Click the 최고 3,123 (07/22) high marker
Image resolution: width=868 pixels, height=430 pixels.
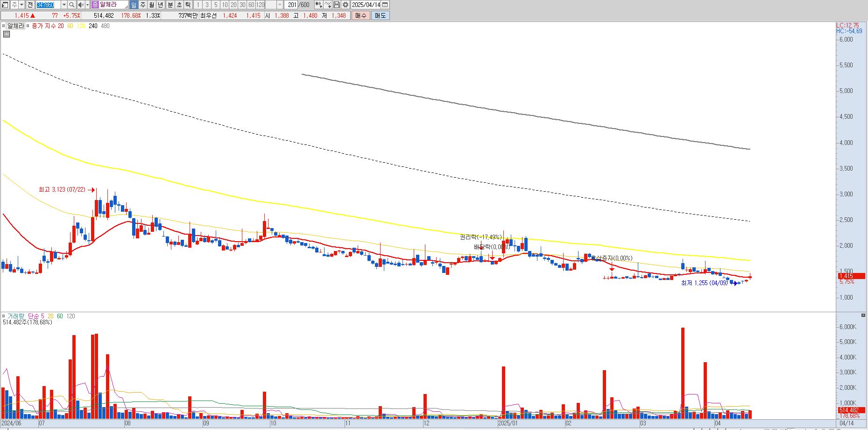click(x=62, y=190)
